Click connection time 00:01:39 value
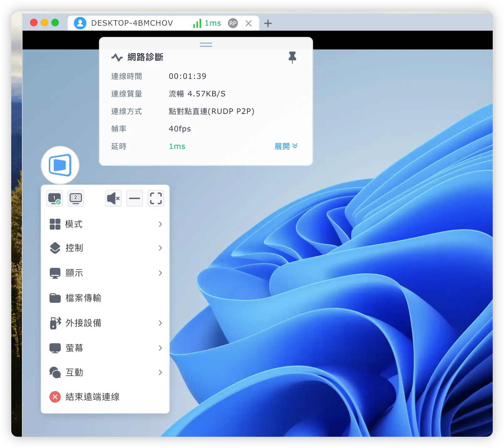The width and height of the screenshot is (504, 448). (188, 76)
